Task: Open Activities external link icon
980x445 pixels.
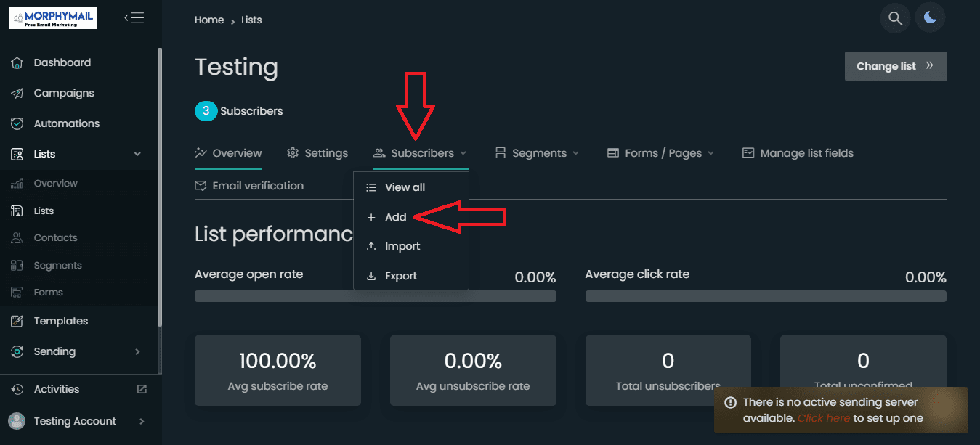Action: click(142, 389)
